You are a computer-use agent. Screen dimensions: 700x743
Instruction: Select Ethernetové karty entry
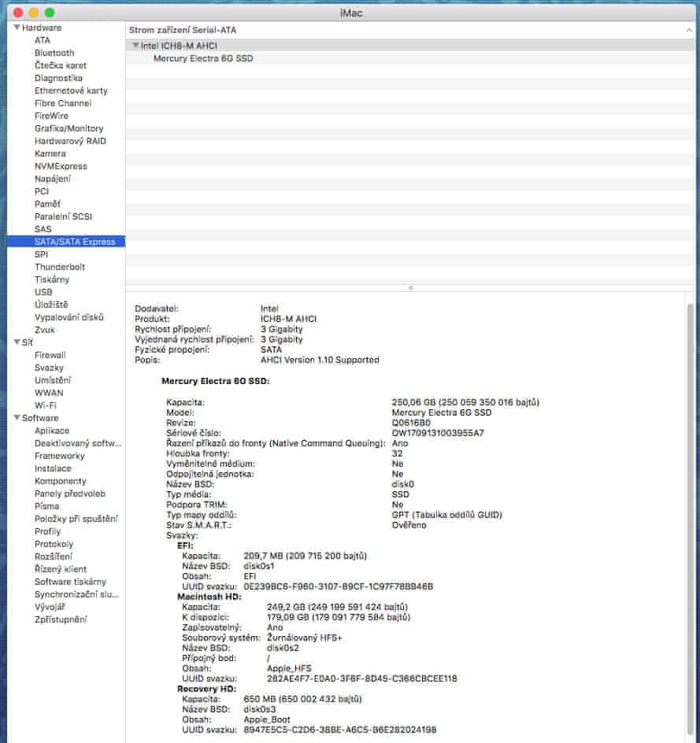click(71, 91)
